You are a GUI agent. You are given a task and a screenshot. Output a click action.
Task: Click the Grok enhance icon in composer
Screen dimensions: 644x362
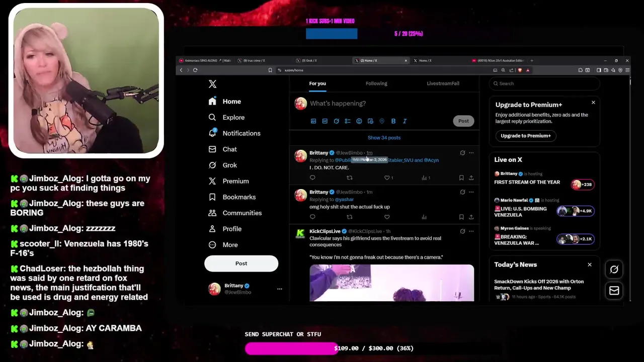336,121
